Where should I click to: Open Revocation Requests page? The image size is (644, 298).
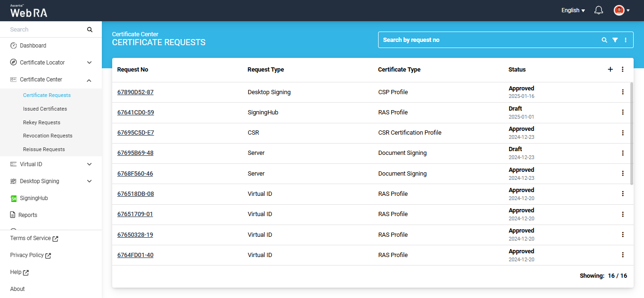[48, 136]
